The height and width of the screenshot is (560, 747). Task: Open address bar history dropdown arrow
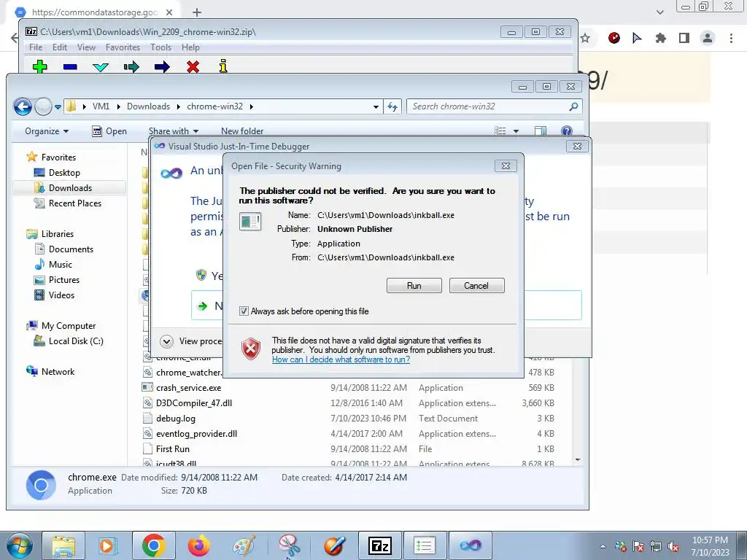(x=376, y=106)
